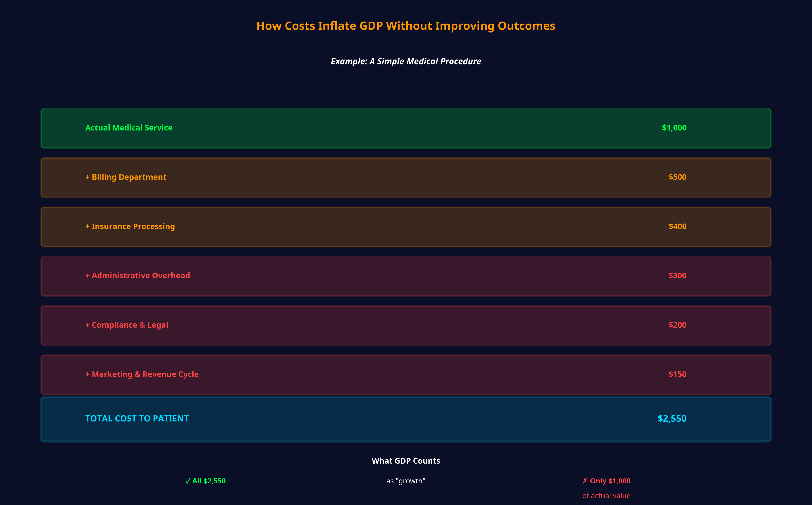The height and width of the screenshot is (505, 812).
Task: Click green checkmark 'All $2,550' text
Action: click(205, 481)
